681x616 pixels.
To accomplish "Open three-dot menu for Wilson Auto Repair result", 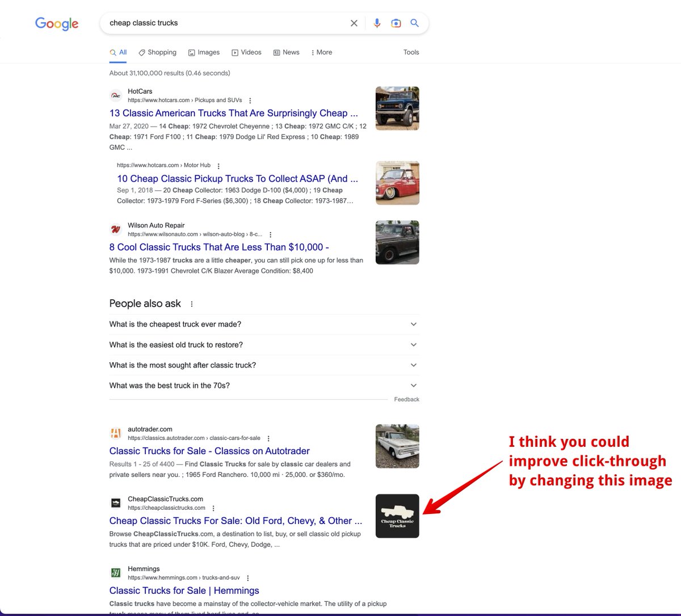I will click(x=271, y=234).
